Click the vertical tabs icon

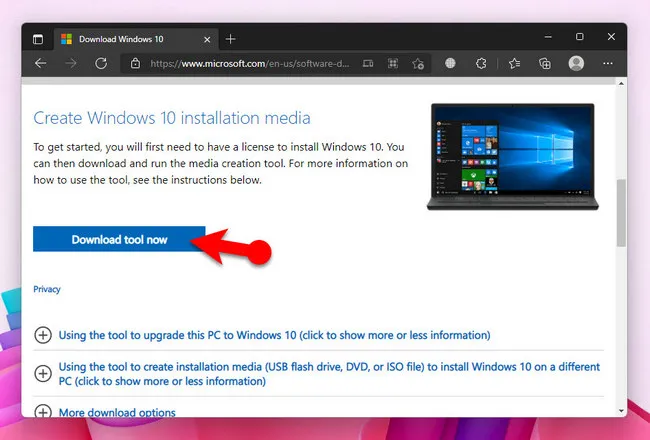coord(38,39)
